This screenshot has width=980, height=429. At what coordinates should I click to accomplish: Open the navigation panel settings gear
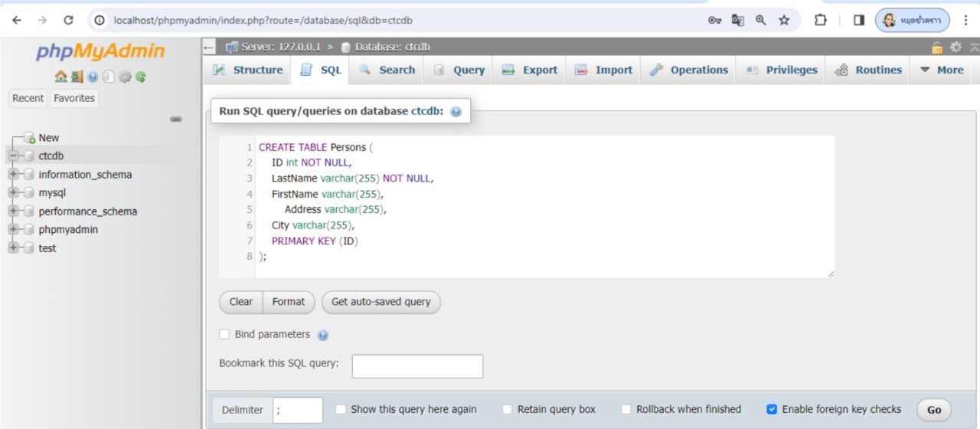point(125,77)
